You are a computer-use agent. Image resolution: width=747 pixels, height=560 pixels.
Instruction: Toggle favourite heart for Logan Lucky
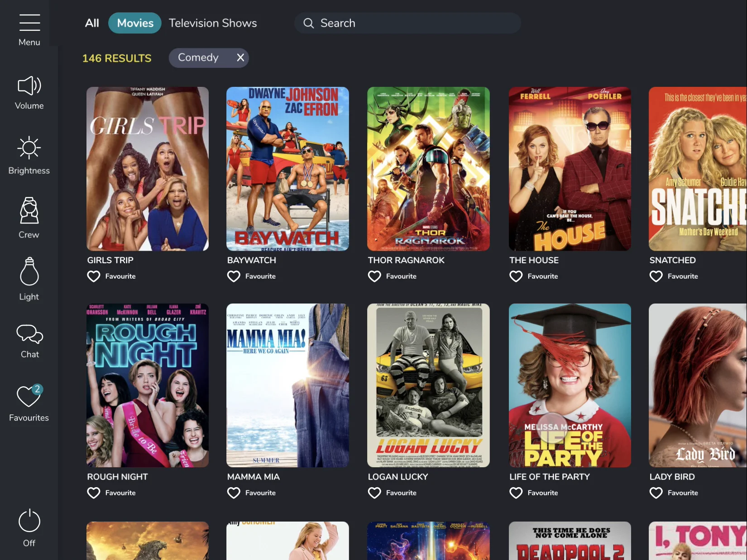374,493
